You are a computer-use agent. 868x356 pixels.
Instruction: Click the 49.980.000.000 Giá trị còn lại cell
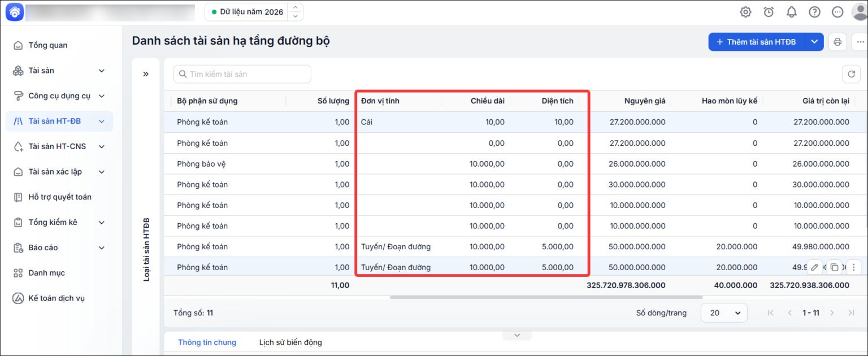(821, 246)
